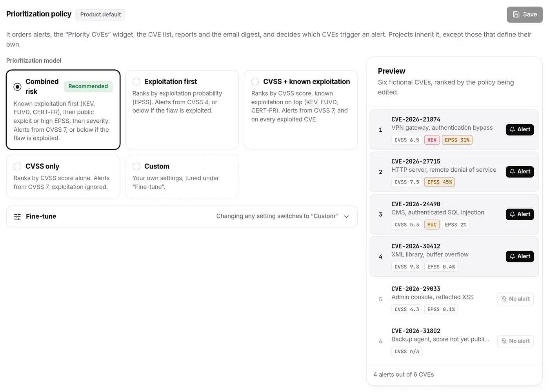Click the EPSS 2% tag
This screenshot has width=549, height=392.
456,225
